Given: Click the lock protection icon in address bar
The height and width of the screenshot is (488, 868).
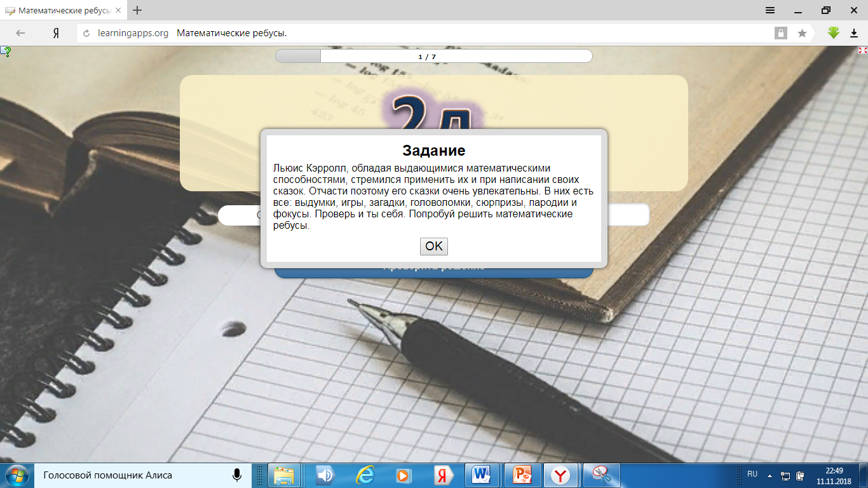Looking at the screenshot, I should pos(780,33).
